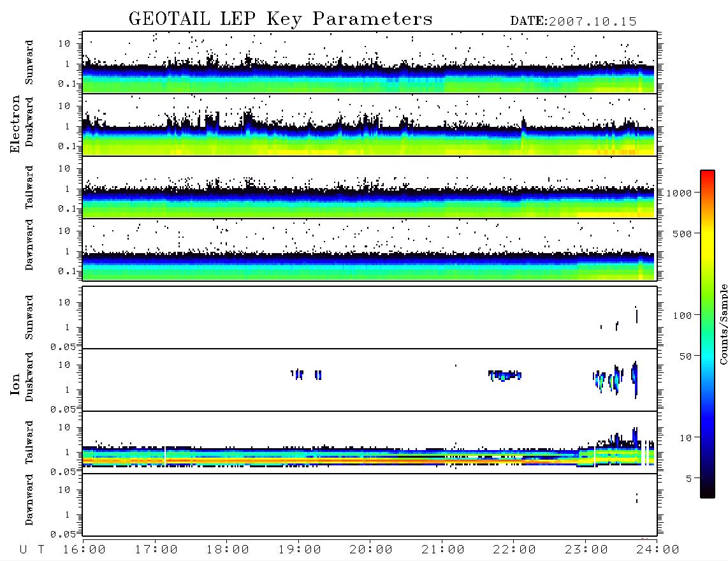Click the 16:00 time tick label
Image resolution: width=728 pixels, height=561 pixels.
(84, 550)
